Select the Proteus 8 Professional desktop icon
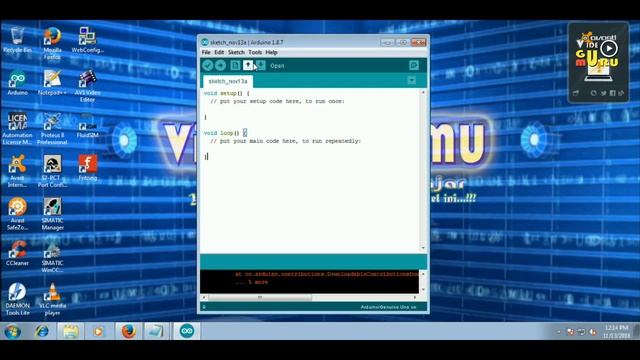 52,128
